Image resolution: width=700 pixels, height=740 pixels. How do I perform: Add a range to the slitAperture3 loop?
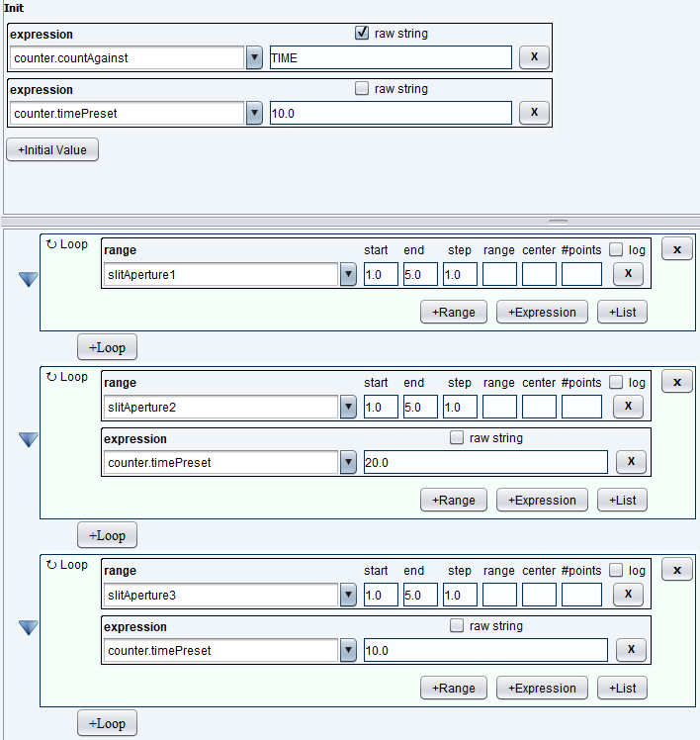[454, 688]
